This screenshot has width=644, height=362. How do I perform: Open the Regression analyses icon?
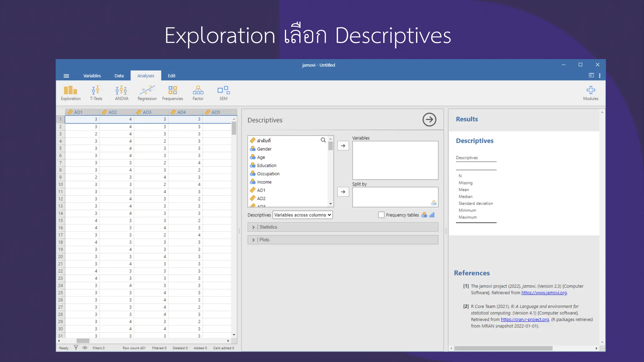147,93
